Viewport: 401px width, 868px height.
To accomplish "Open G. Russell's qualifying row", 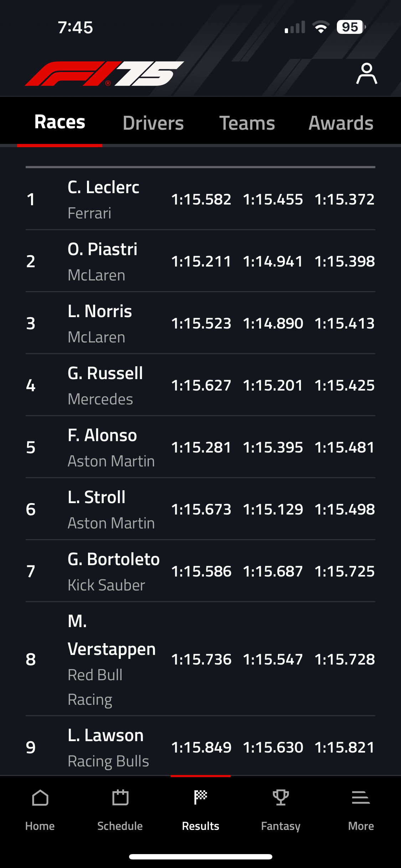I will click(200, 385).
